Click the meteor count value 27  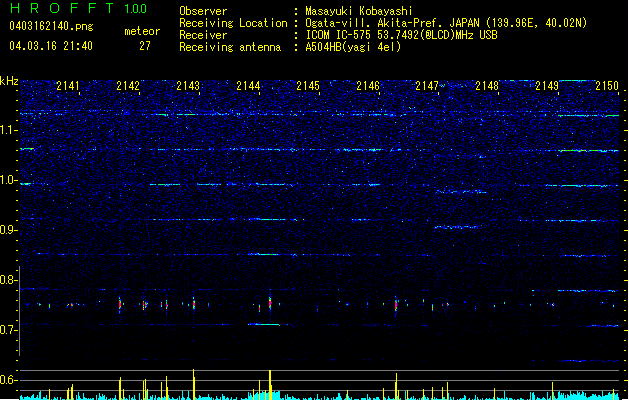(145, 46)
